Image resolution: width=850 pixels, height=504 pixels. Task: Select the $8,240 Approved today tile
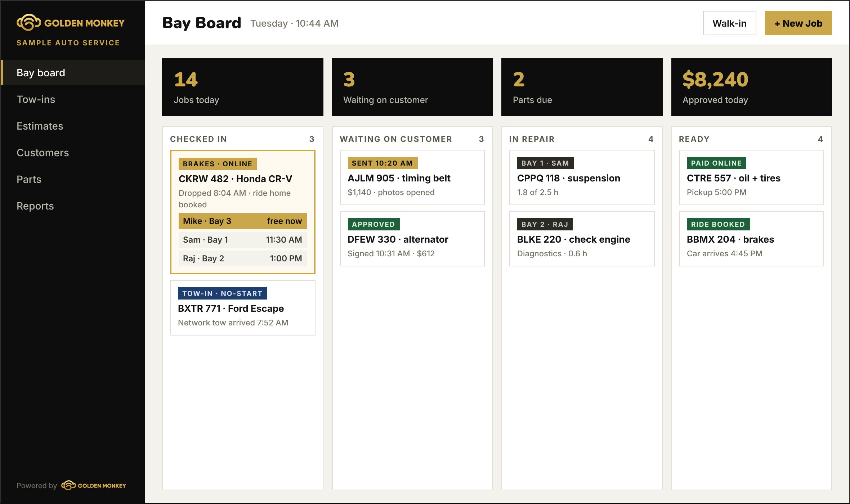[x=751, y=87]
